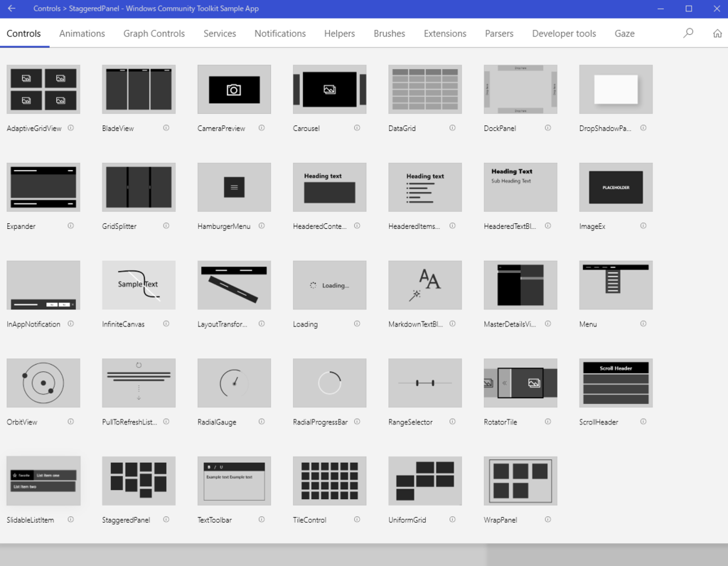Select the Parsers tab
Screen dimensions: 728x566
[499, 33]
